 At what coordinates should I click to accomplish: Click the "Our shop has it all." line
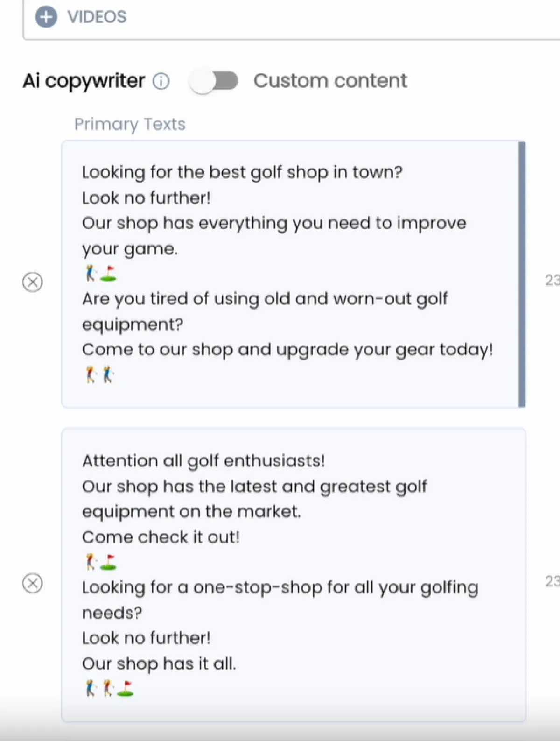click(159, 664)
